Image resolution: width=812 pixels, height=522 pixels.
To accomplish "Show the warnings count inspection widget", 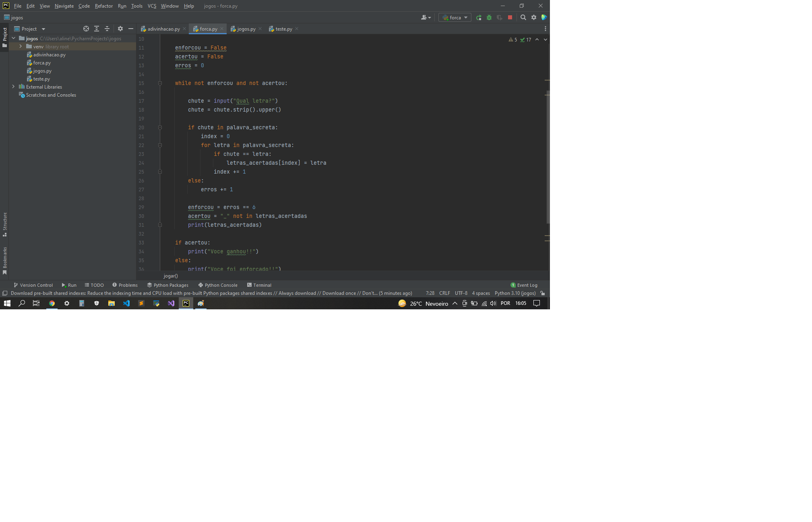I will (x=513, y=40).
